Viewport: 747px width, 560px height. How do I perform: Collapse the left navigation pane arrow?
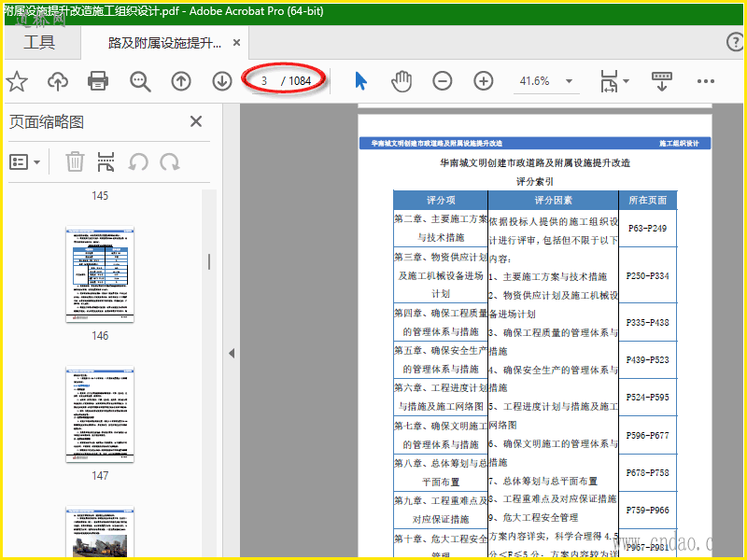pos(232,354)
